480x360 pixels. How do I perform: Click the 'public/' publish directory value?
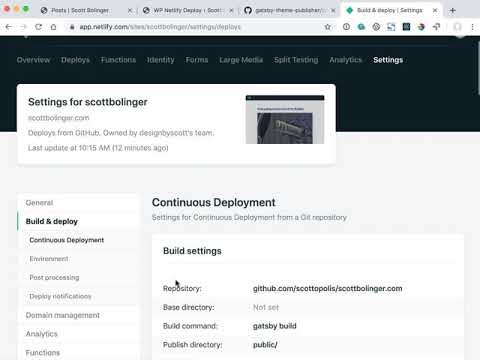[265, 345]
